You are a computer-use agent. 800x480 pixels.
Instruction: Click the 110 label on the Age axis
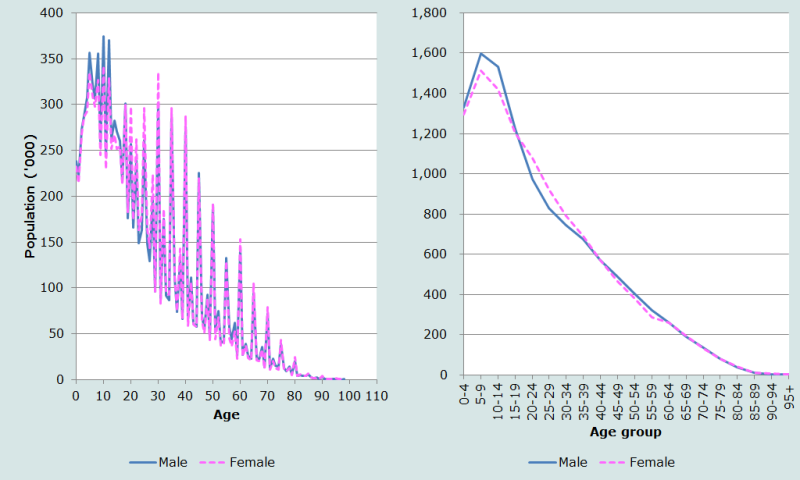376,396
